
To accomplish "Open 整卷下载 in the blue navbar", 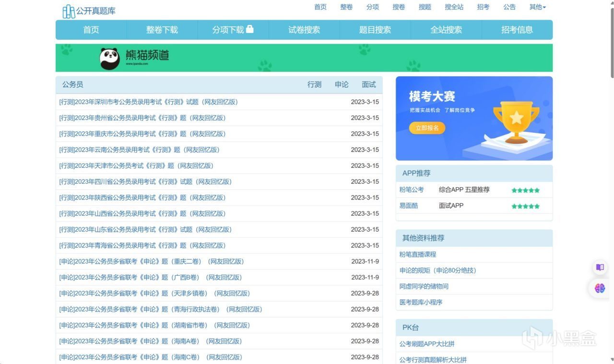I will point(162,30).
